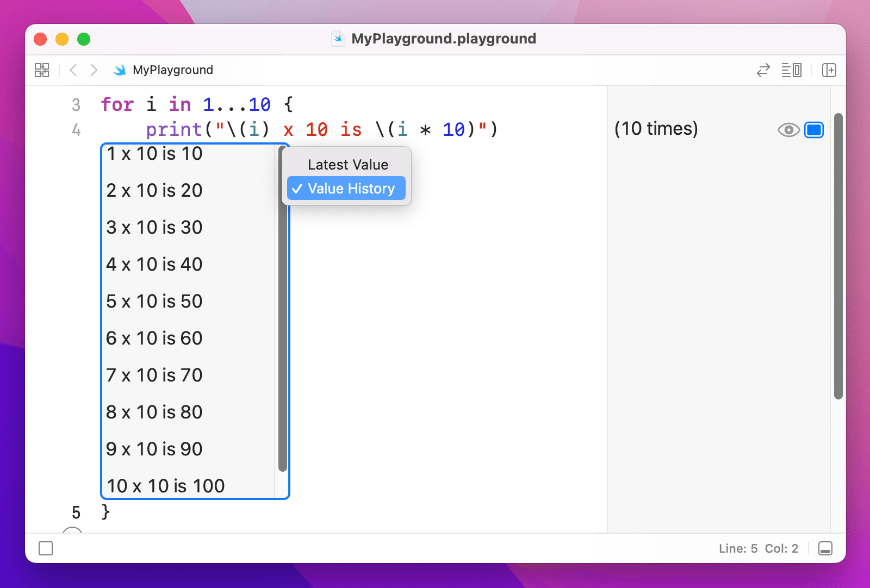870x588 pixels.
Task: Open the MyPlayground jump bar menu
Action: (173, 70)
